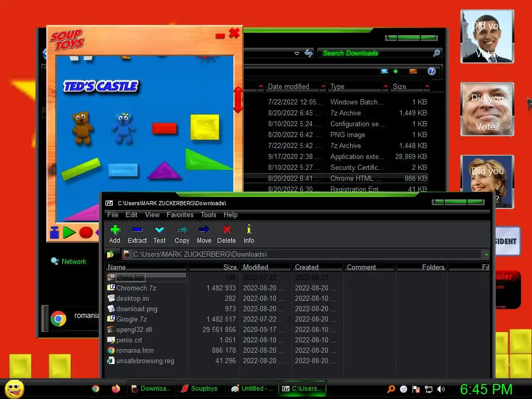Click the Extract toolbar button in 7-Zip
The height and width of the screenshot is (399, 532).
(137, 234)
